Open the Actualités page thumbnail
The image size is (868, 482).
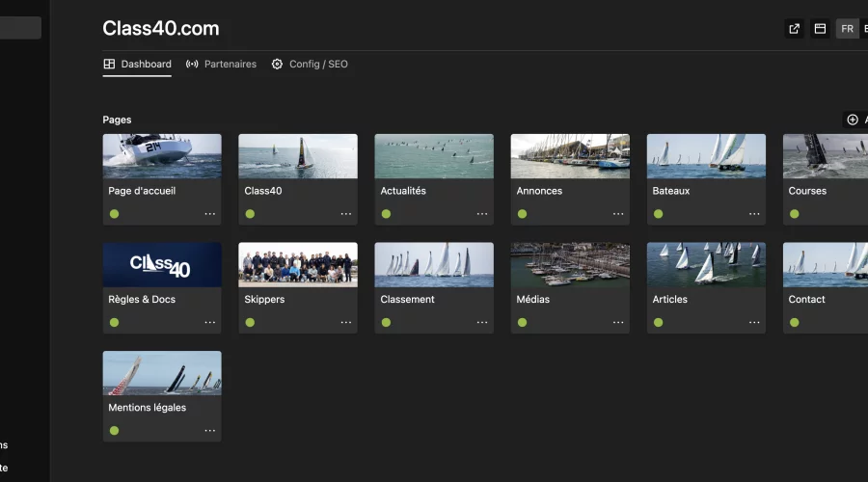[434, 156]
